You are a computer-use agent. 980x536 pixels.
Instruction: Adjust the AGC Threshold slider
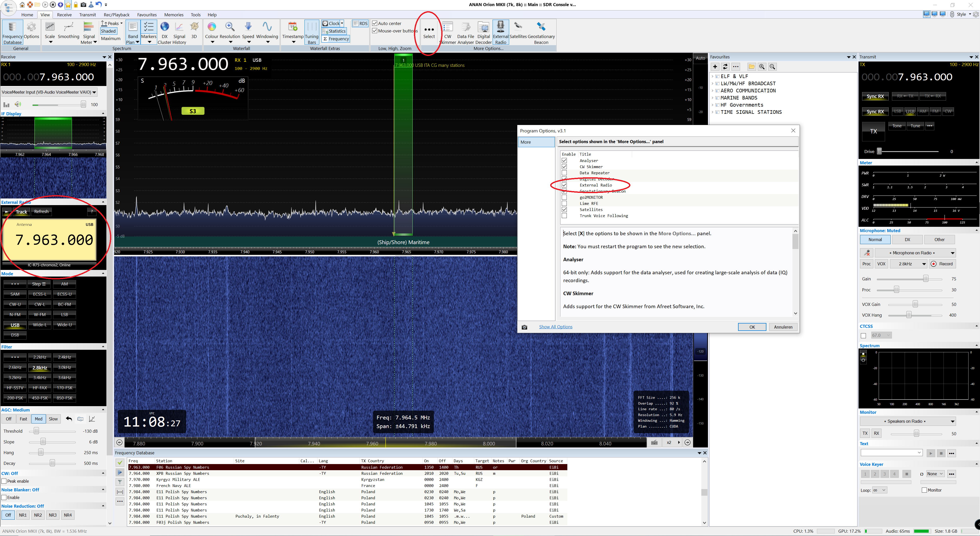pos(36,431)
